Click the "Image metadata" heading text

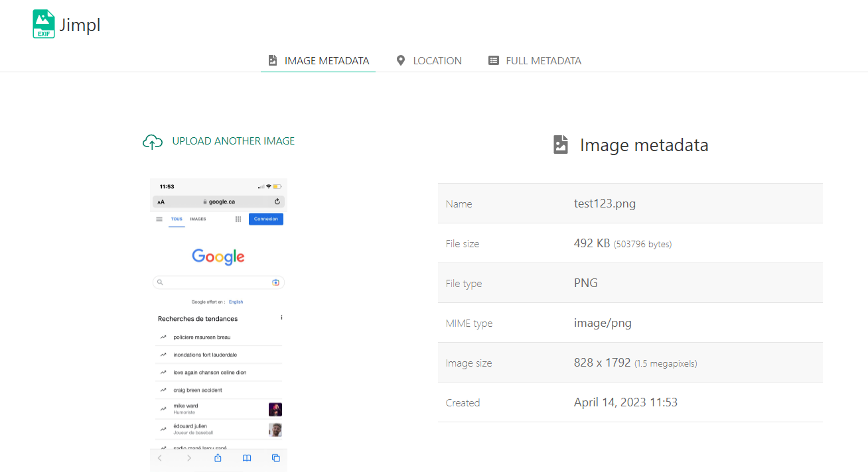[x=644, y=145]
